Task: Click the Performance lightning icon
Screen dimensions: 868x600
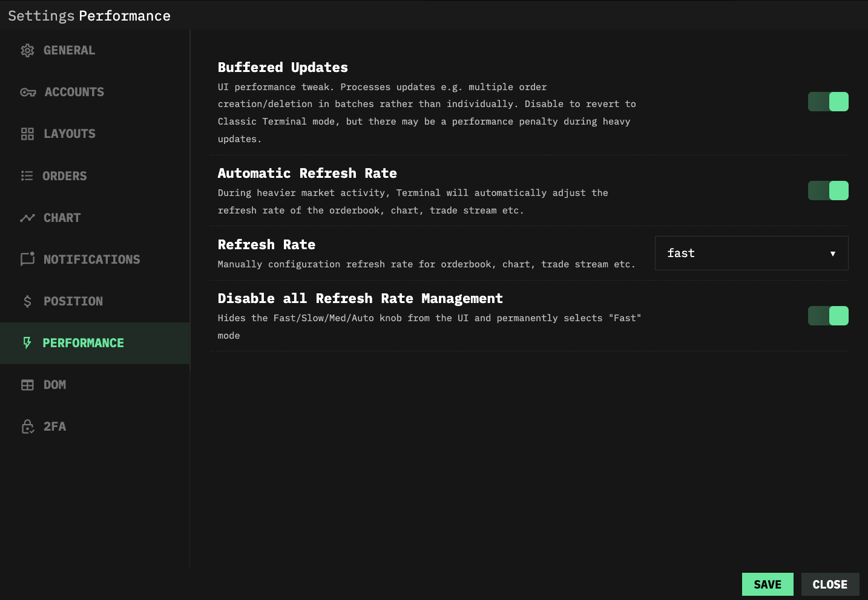Action: coord(27,343)
